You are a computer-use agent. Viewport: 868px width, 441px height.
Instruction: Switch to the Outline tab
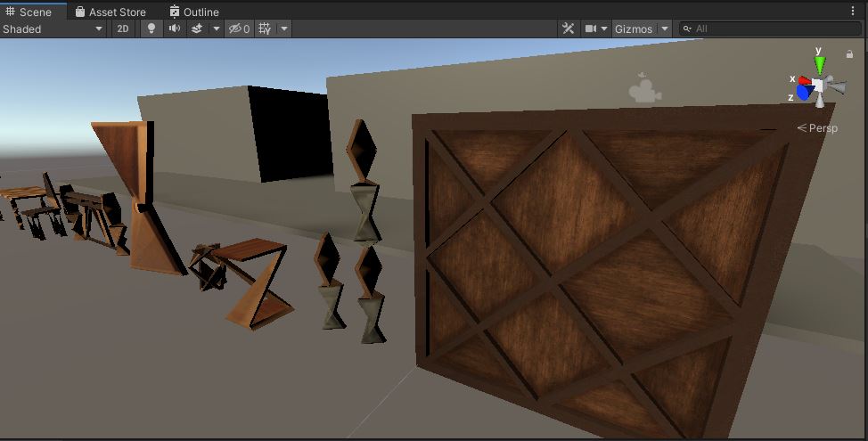click(x=193, y=12)
